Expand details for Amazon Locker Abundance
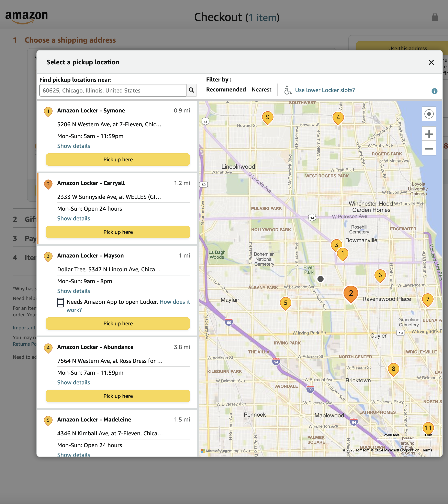This screenshot has height=504, width=448. pos(74,382)
